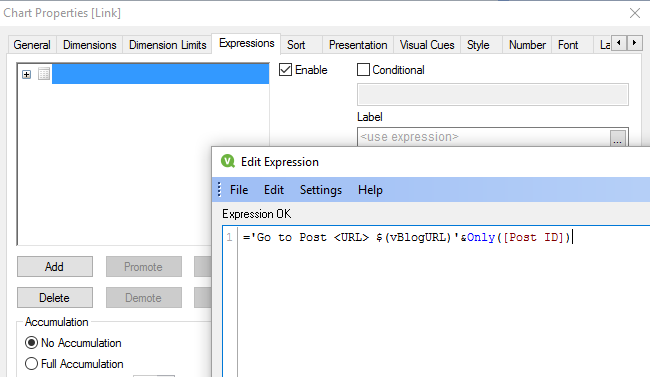Switch to the Dimensions tab
Viewport: 650px width, 377px height.
click(90, 45)
